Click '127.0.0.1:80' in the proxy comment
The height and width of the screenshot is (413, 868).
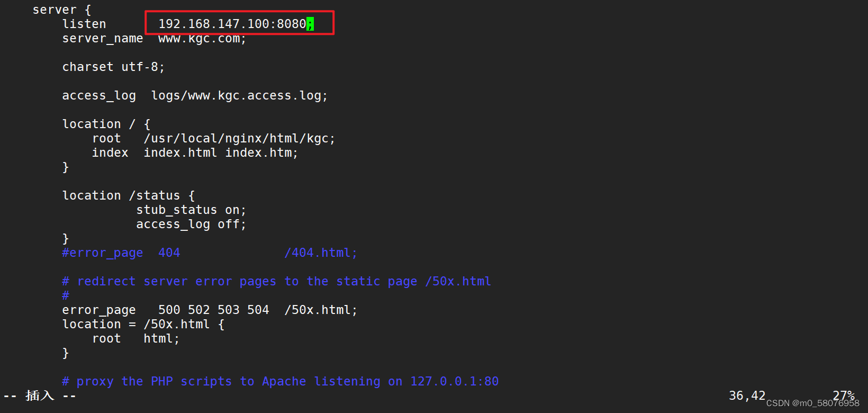(x=455, y=382)
